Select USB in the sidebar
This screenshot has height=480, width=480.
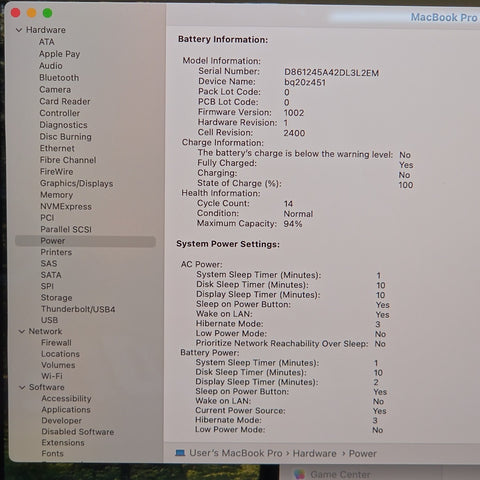pos(49,320)
